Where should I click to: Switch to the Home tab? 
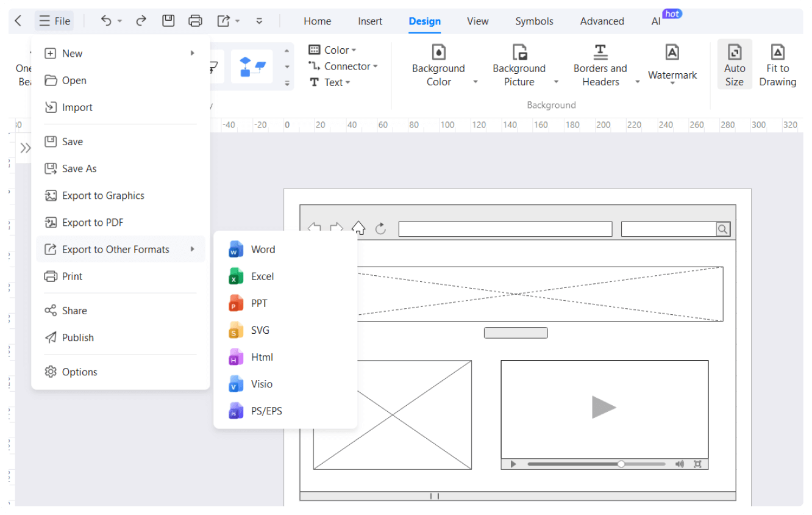[x=318, y=21]
